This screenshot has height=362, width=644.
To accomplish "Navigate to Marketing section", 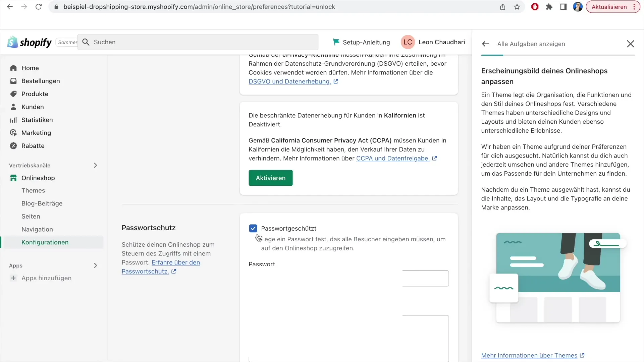I will pyautogui.click(x=36, y=133).
